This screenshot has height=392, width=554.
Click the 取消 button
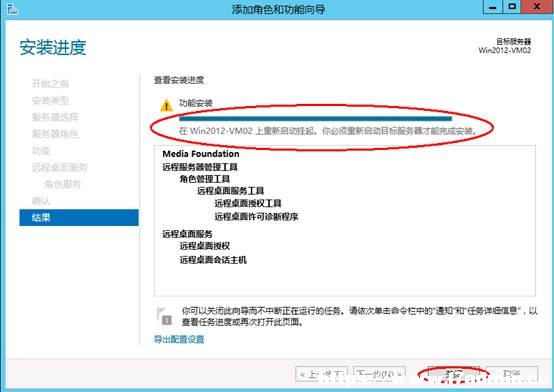click(512, 374)
